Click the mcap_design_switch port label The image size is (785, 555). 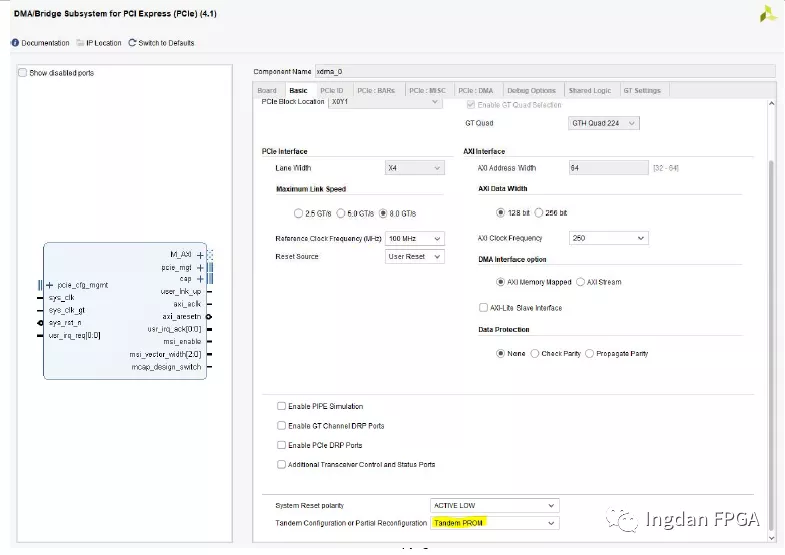[166, 367]
